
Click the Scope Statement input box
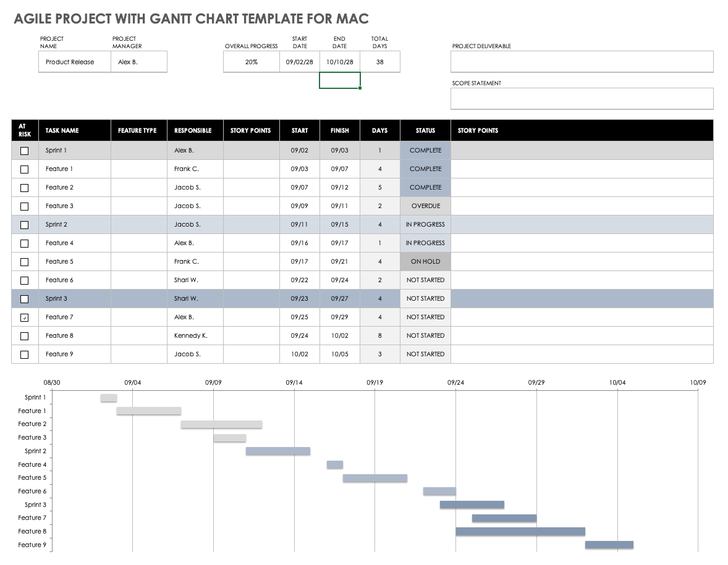pyautogui.click(x=582, y=99)
